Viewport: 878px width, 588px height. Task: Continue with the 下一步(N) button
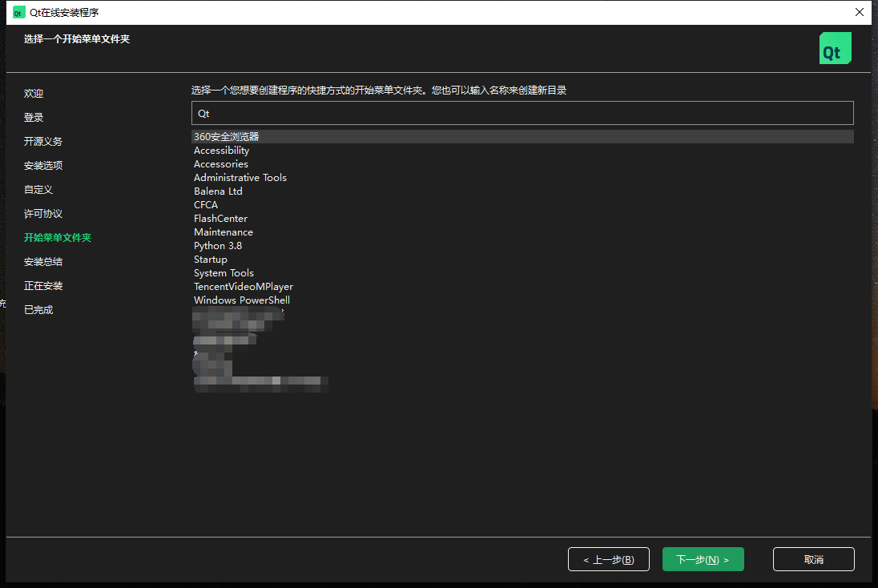[703, 559]
